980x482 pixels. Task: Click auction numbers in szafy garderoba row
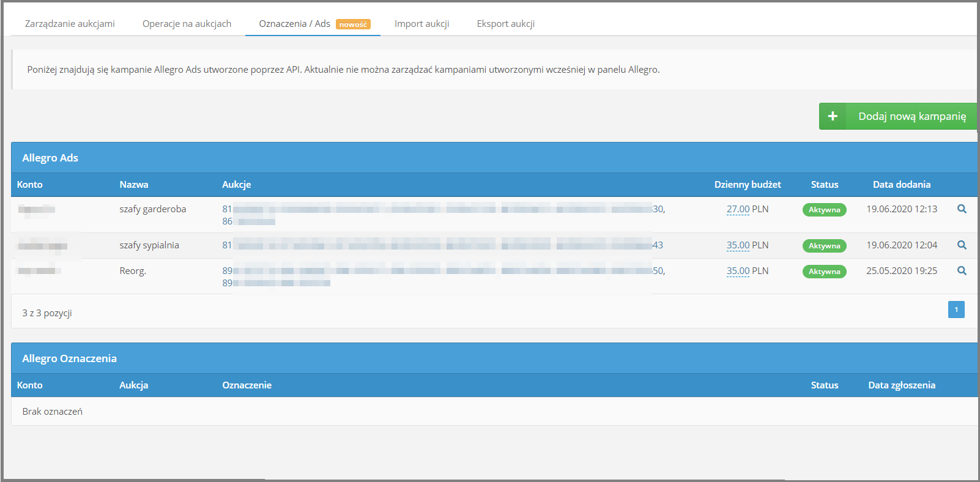coord(444,215)
